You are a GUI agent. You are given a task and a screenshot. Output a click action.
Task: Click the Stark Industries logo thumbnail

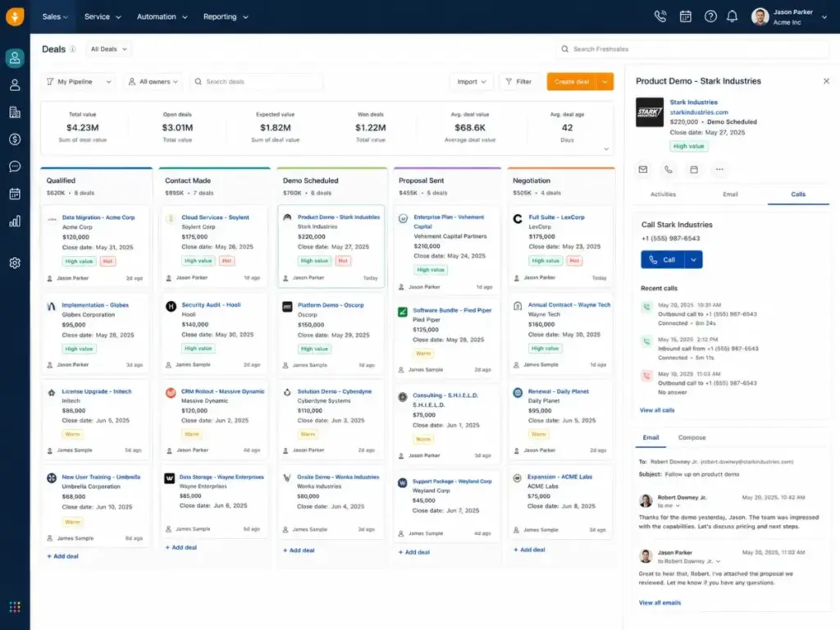click(650, 112)
